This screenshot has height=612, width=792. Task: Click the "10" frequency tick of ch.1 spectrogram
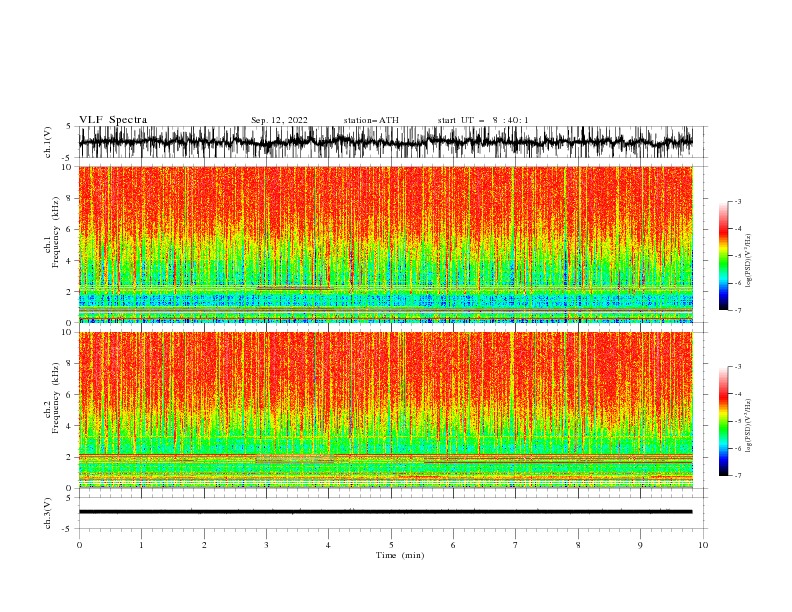(x=68, y=167)
